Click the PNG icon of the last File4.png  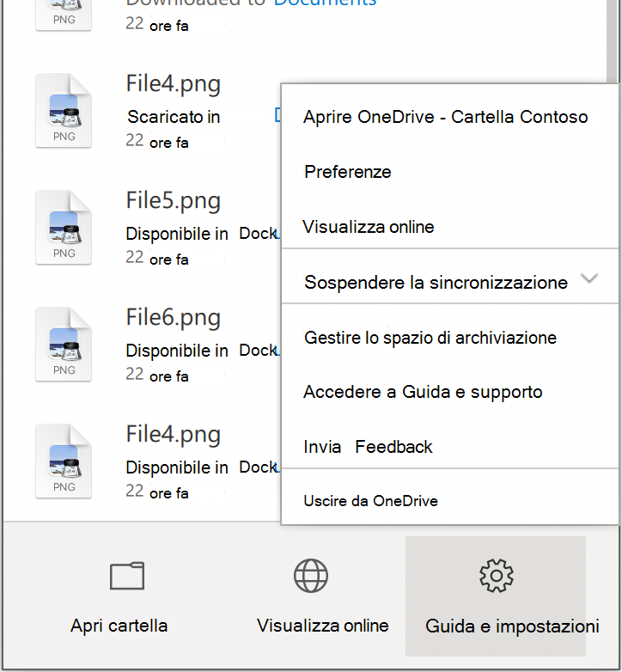(64, 461)
